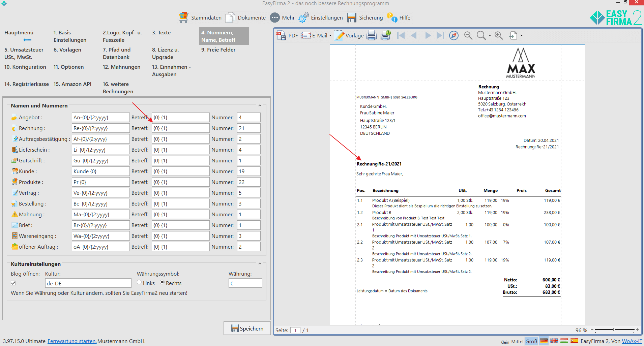Viewport: 644px width, 346px height.
Task: Click the Rechnung number format field
Action: [100, 128]
